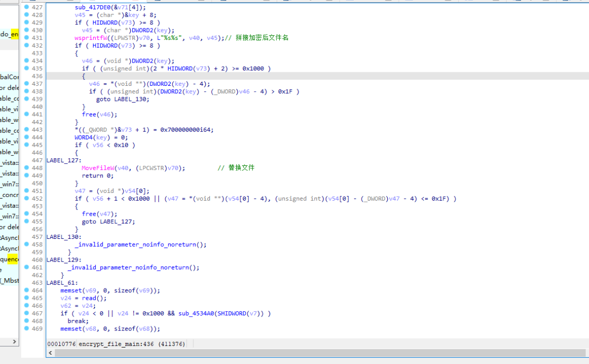This screenshot has height=364, width=589.
Task: Toggle breakpoint at line 452
Action: pos(26,199)
